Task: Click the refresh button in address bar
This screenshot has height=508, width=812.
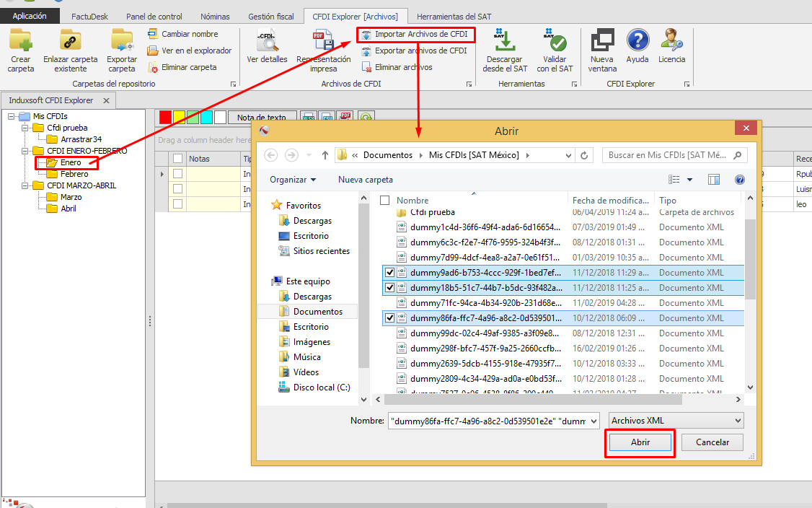Action: pos(584,155)
